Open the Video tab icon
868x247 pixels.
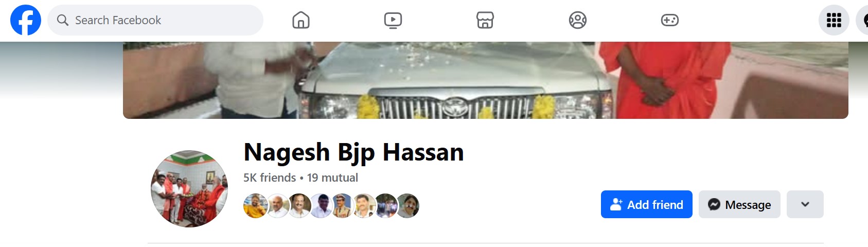pos(393,20)
